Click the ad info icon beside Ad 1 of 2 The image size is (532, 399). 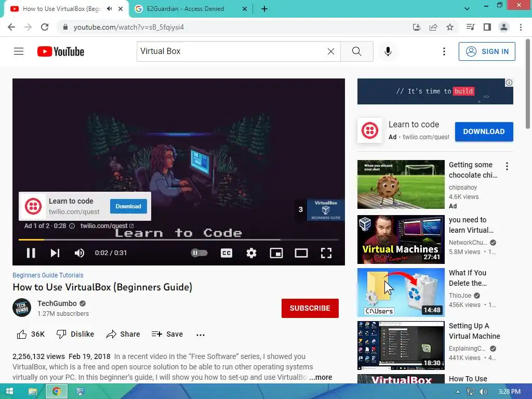(x=72, y=226)
